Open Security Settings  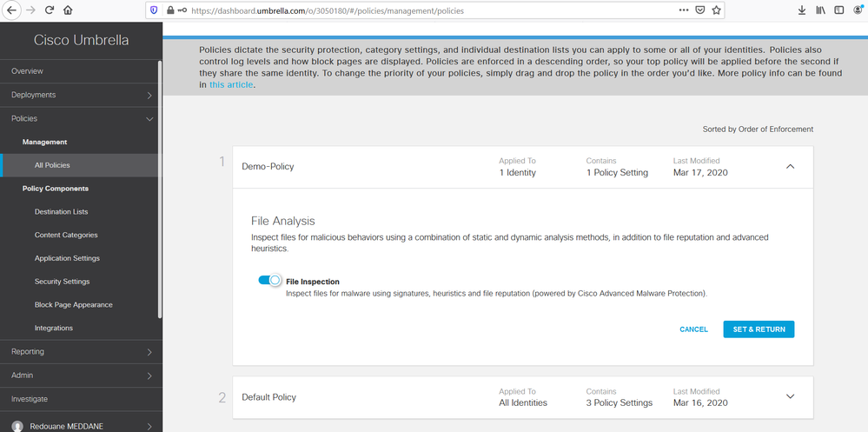coord(62,282)
